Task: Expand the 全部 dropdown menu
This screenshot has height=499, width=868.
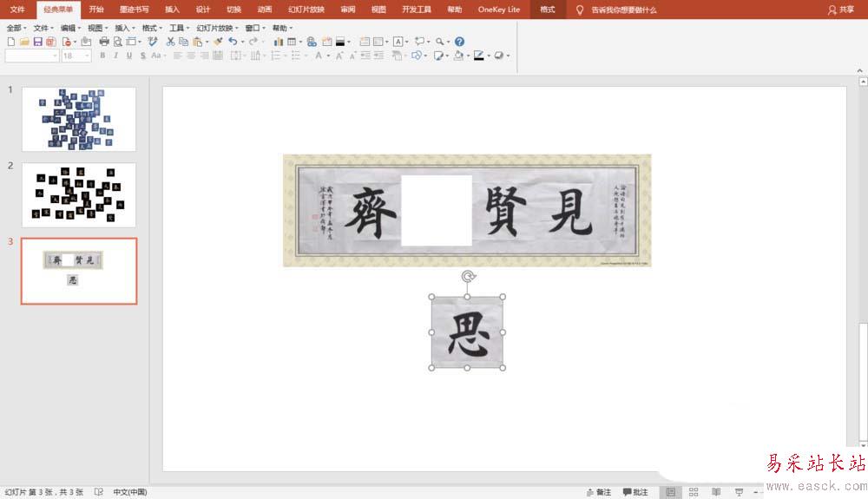Action: coord(16,28)
